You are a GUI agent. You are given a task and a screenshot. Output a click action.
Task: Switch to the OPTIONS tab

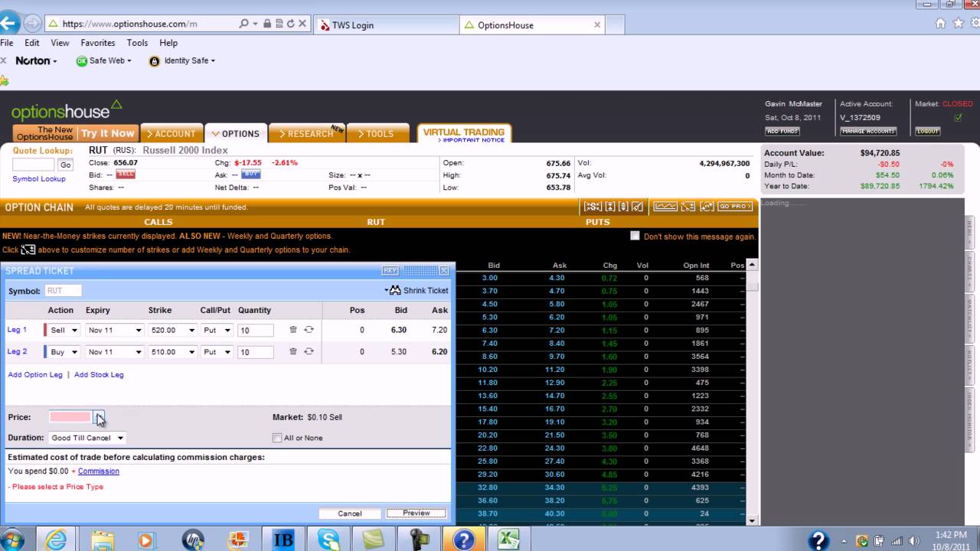click(x=236, y=133)
